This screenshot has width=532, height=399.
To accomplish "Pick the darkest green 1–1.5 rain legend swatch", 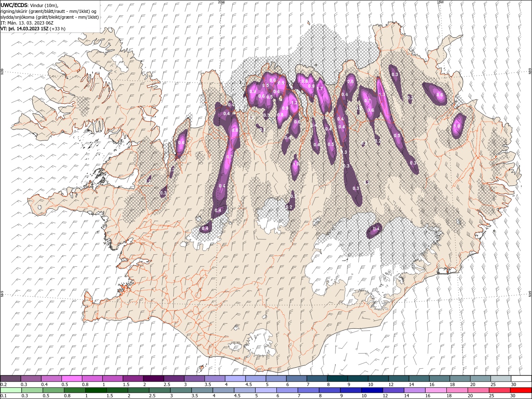I will [96, 390].
